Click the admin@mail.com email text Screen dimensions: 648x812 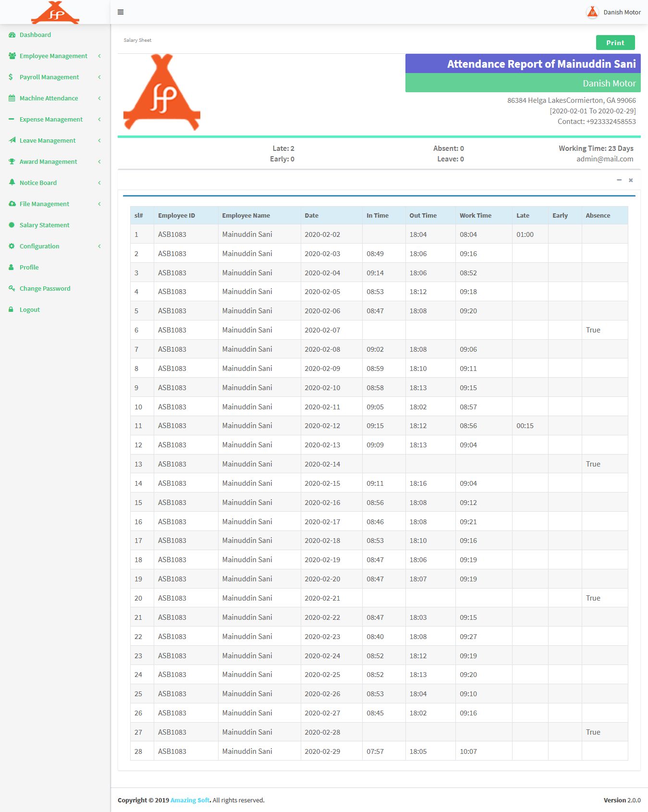(605, 159)
